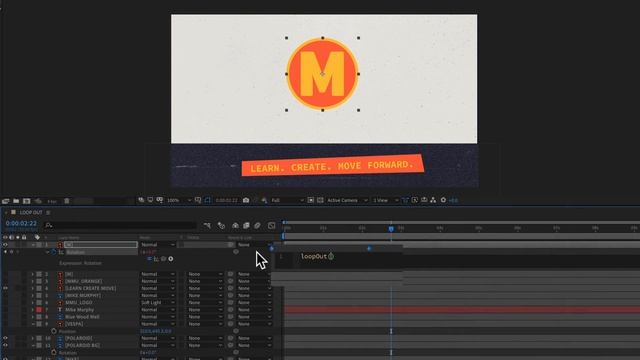Screen dimensions: 640x360
Task: Open Soft Light blend mode dropdown for MMU_LOGO
Action: (x=158, y=303)
